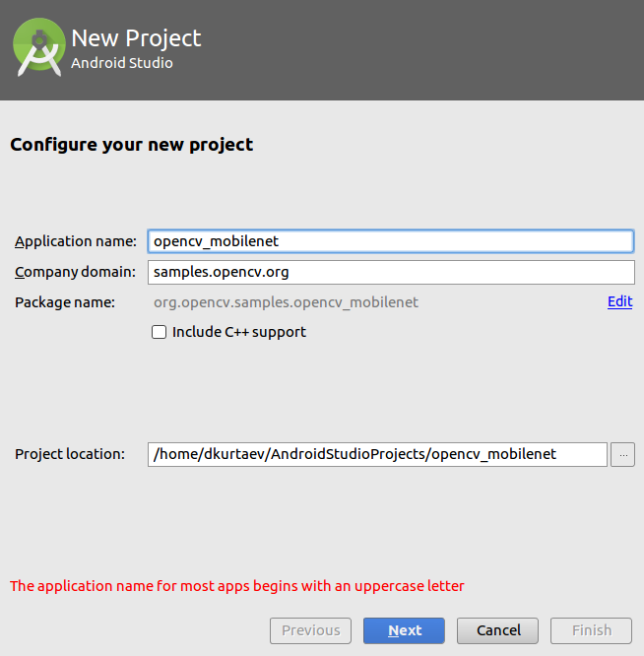Screen dimensions: 644x656
Task: Click the "Project location:" label
Action: (70, 454)
